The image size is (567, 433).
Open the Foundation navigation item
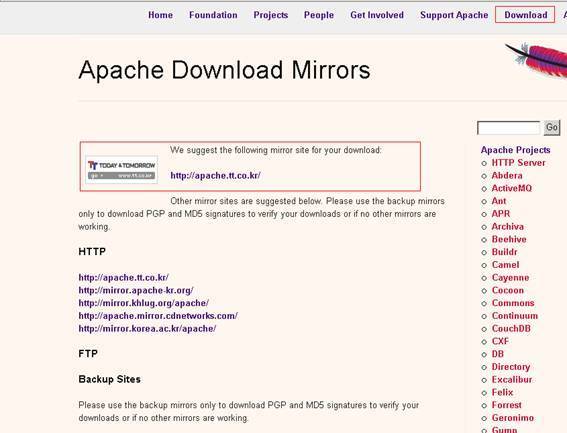[x=213, y=15]
